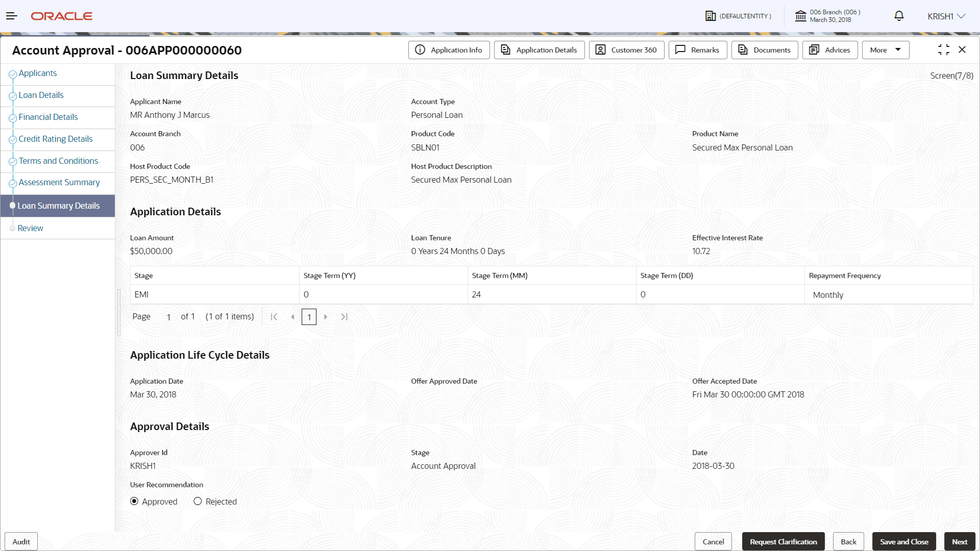Go to the Review step
The image size is (980, 551).
pyautogui.click(x=30, y=228)
